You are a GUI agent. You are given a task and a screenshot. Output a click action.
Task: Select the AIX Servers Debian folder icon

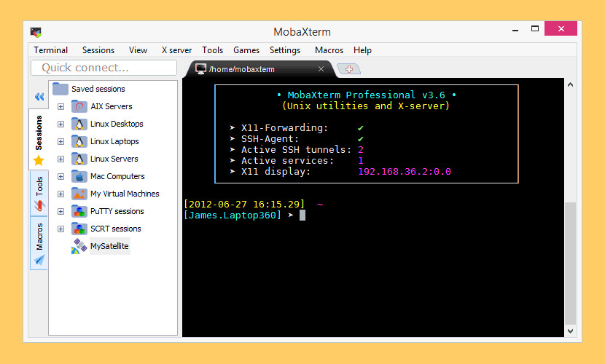click(79, 106)
